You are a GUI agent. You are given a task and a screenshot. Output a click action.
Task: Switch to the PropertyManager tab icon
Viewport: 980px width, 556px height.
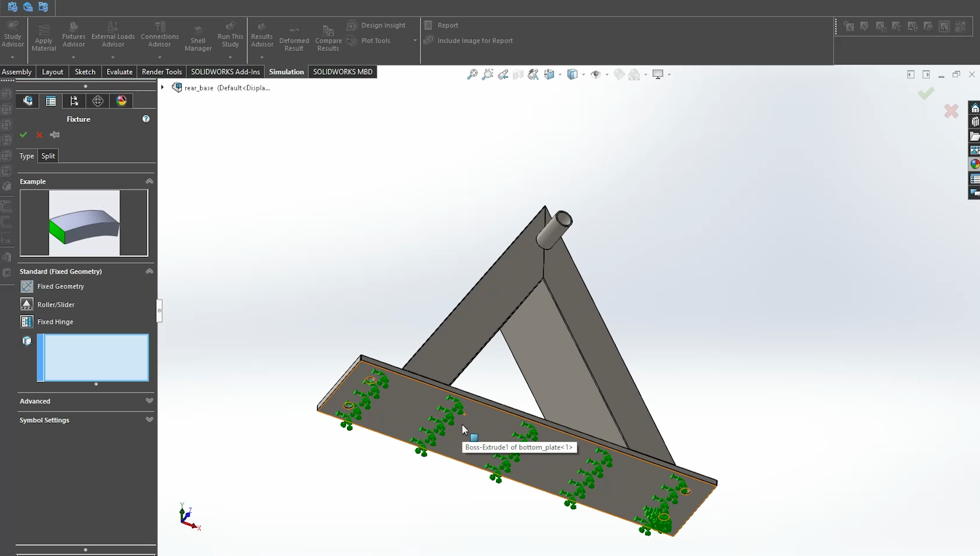(51, 101)
